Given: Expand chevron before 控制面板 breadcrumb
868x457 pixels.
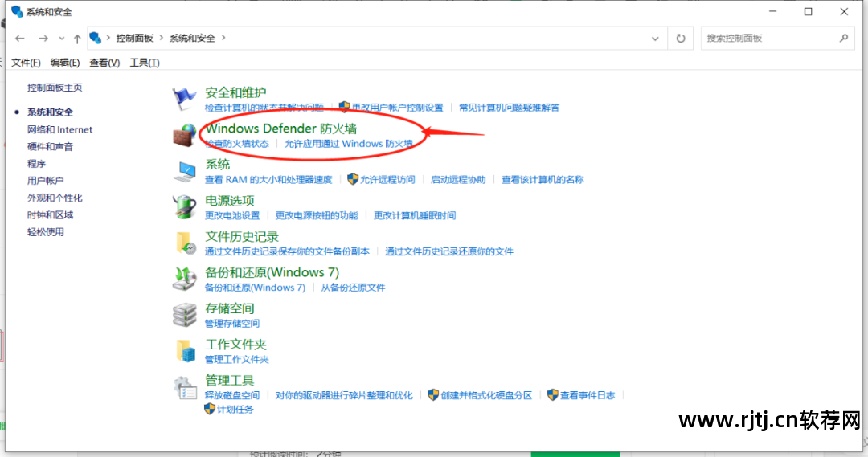Looking at the screenshot, I should pyautogui.click(x=108, y=38).
